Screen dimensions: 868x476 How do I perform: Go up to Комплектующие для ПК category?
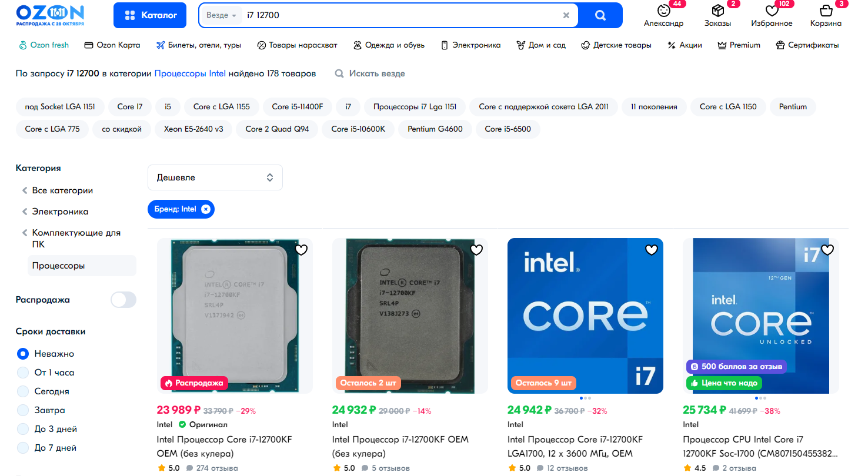76,239
